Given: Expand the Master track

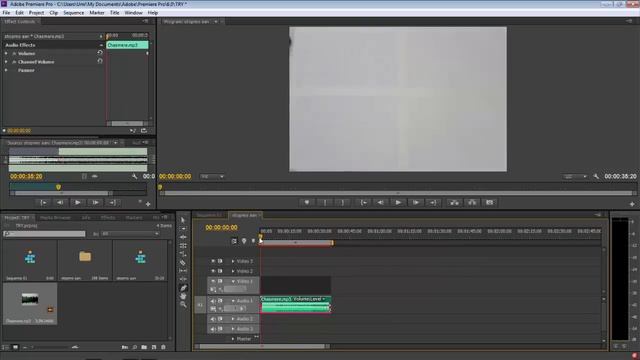Looking at the screenshot, I should pos(233,339).
